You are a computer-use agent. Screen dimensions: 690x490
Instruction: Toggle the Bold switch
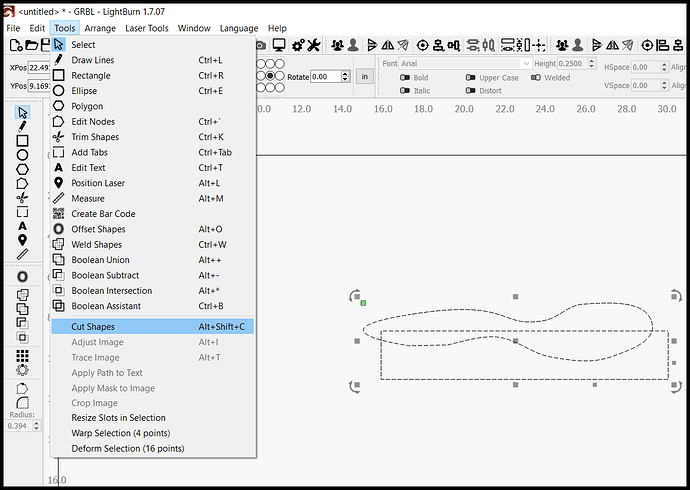coord(405,77)
